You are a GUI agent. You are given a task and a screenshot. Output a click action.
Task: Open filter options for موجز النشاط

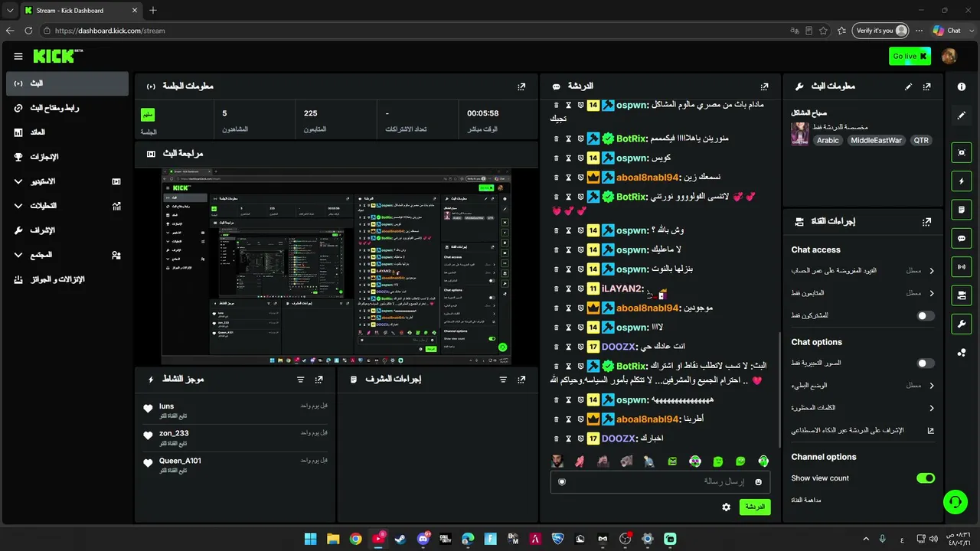[x=301, y=380]
